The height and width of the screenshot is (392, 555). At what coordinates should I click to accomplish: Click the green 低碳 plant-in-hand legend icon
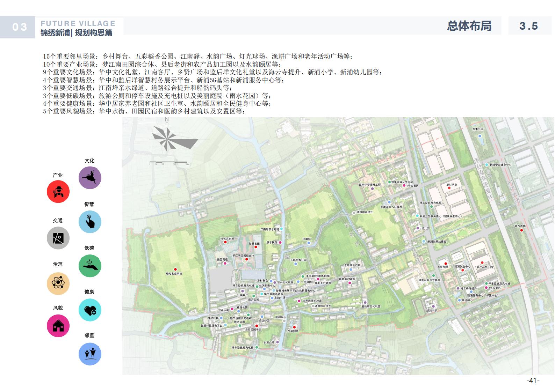tap(90, 266)
